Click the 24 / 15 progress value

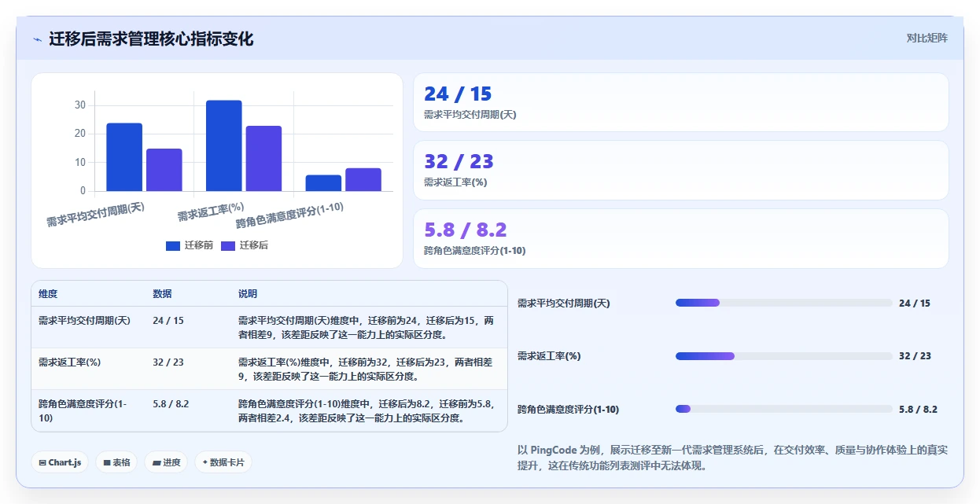[x=915, y=304]
